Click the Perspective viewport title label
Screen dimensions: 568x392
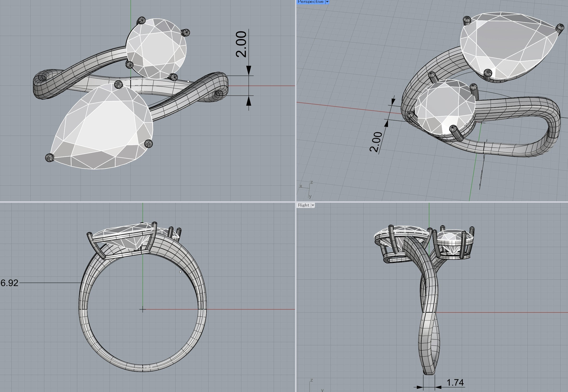[x=311, y=2]
